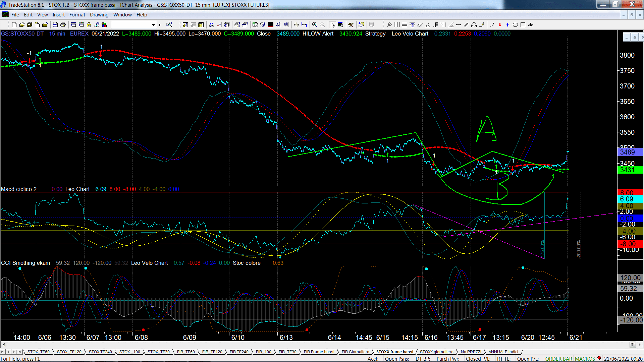Switch to the ANNUALE Indici tab

503,352
